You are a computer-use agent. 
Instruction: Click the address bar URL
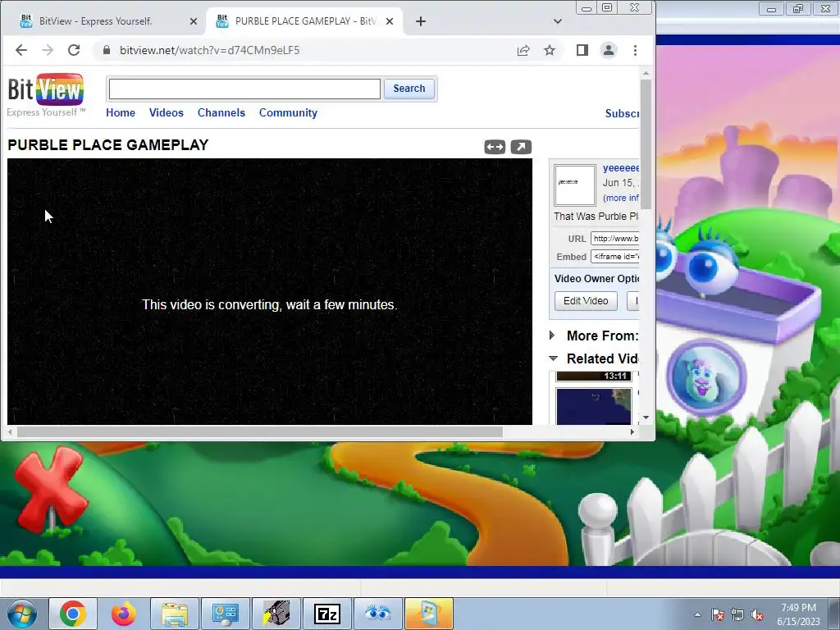(x=209, y=50)
